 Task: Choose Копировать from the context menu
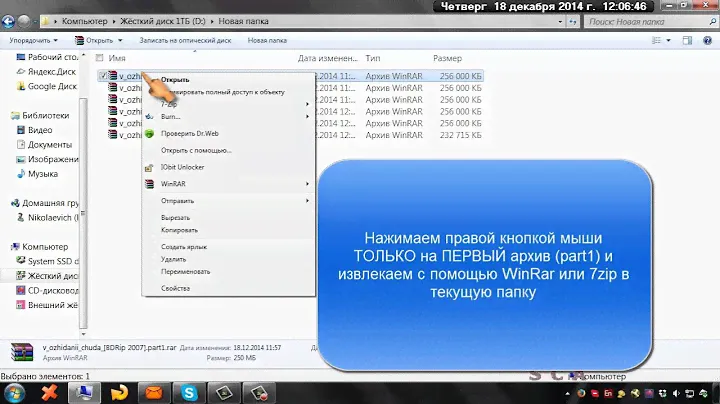click(179, 230)
